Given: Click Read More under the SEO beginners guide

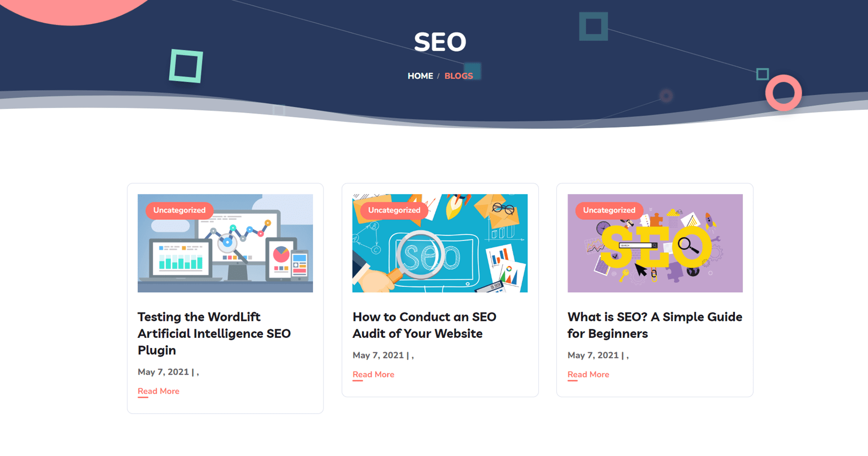Looking at the screenshot, I should pyautogui.click(x=588, y=374).
